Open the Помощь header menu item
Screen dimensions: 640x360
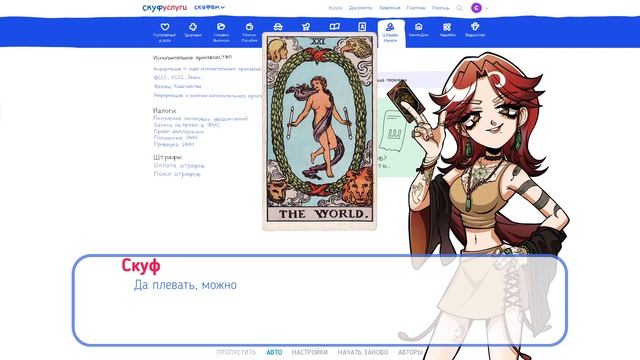(440, 8)
